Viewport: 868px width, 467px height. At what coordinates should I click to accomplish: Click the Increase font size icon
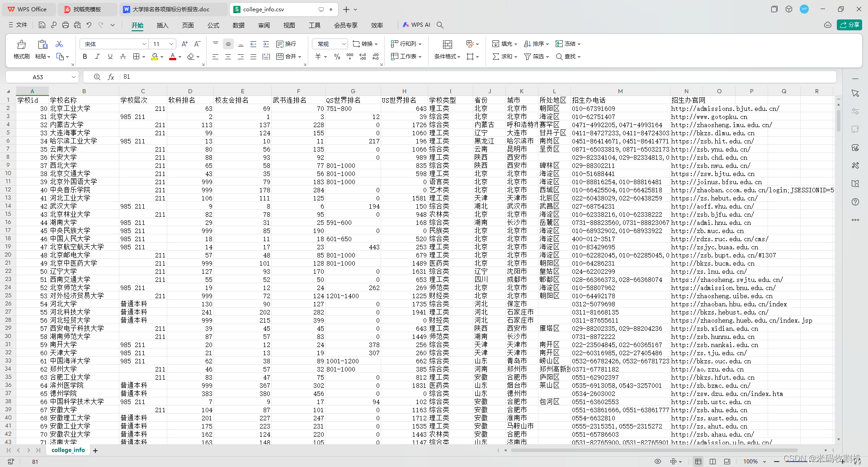pyautogui.click(x=184, y=44)
